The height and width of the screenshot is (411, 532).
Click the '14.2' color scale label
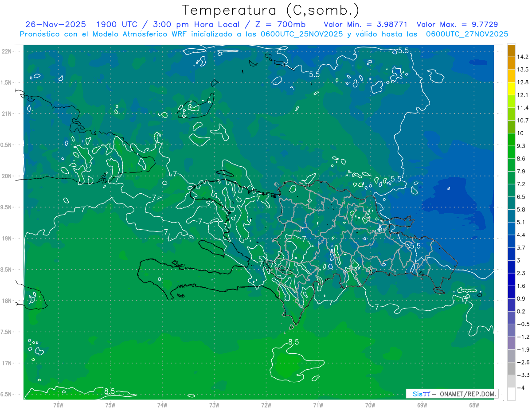[x=523, y=57]
